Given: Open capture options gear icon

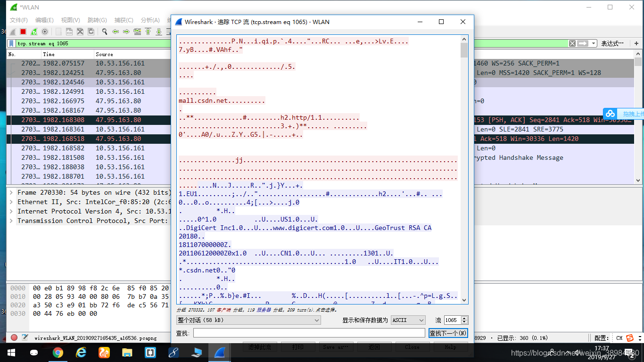Looking at the screenshot, I should click(x=45, y=32).
